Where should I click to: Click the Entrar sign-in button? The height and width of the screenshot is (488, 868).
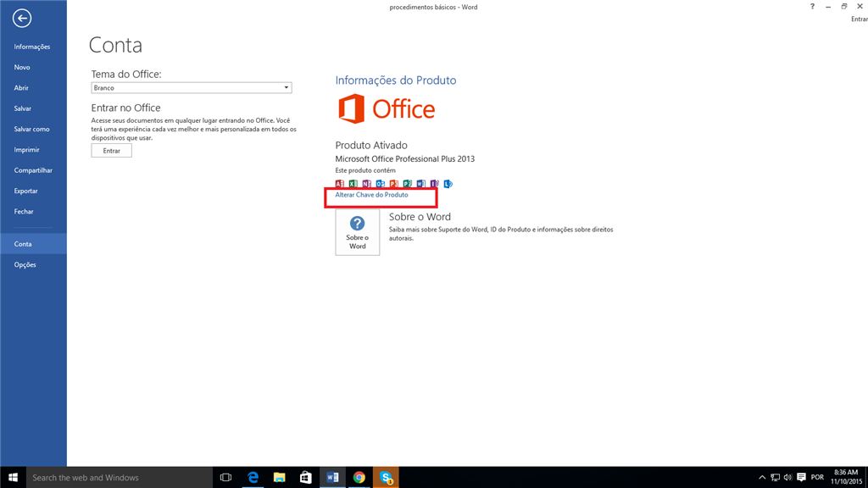coord(111,151)
